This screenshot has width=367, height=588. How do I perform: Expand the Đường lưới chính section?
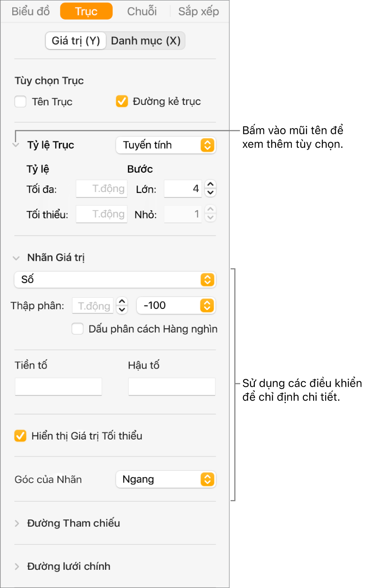pos(17,567)
